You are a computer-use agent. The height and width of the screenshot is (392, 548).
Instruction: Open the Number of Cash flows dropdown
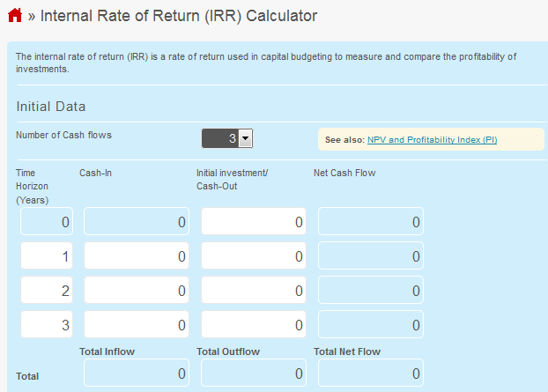coord(227,138)
